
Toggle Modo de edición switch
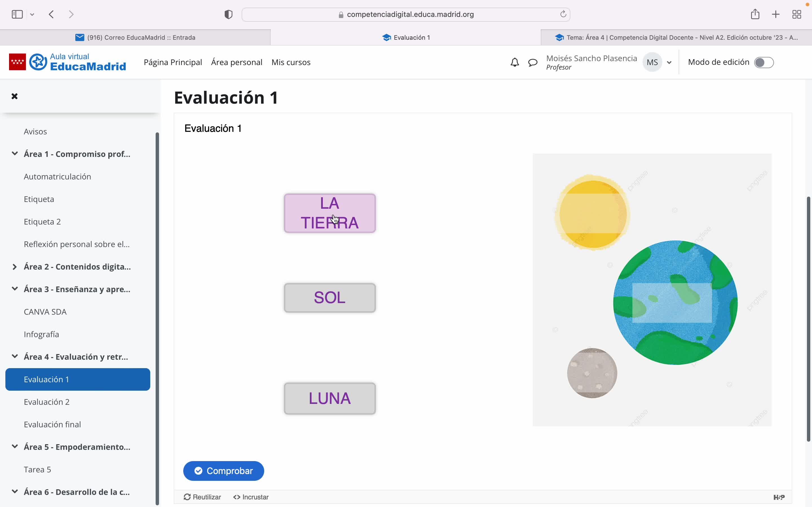click(x=764, y=62)
